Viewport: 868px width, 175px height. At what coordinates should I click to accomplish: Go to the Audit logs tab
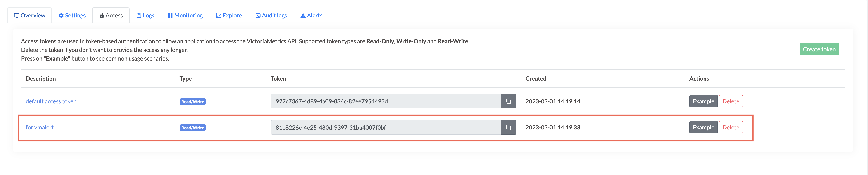(x=271, y=16)
